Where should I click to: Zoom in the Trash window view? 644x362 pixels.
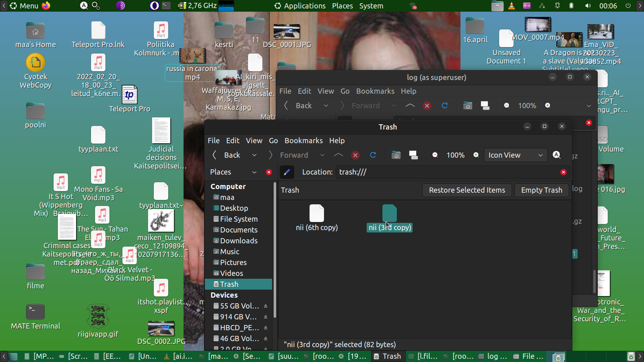[476, 155]
